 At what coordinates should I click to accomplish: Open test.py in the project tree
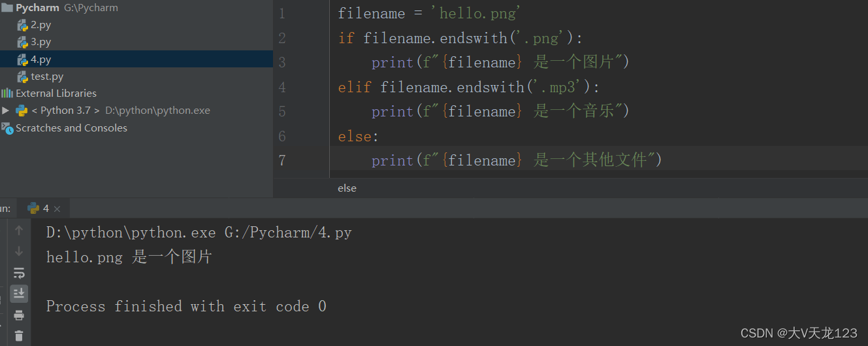47,77
